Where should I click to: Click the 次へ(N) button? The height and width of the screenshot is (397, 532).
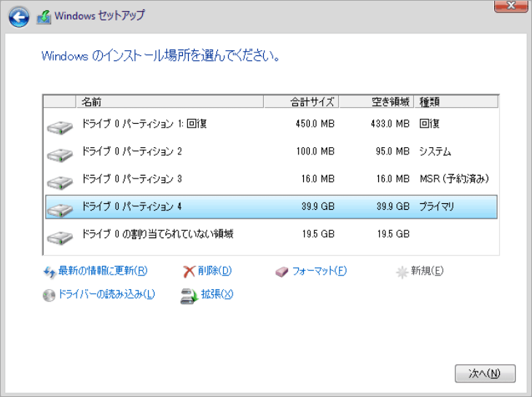pyautogui.click(x=485, y=373)
